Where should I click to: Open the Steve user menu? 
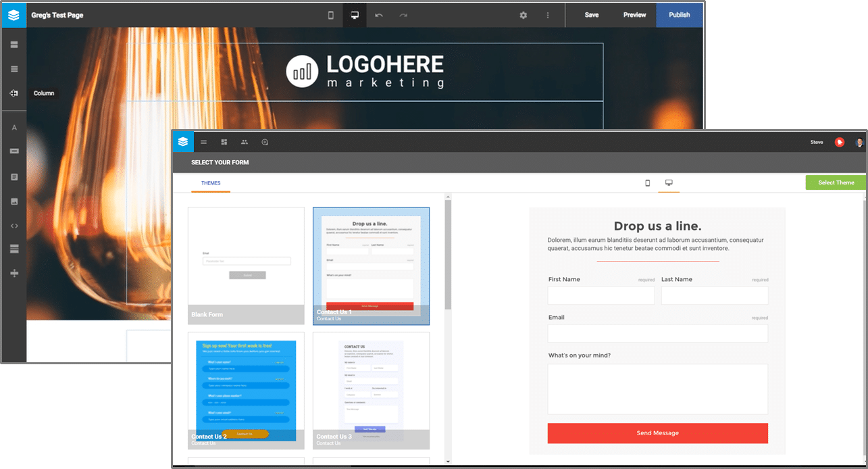tap(817, 143)
